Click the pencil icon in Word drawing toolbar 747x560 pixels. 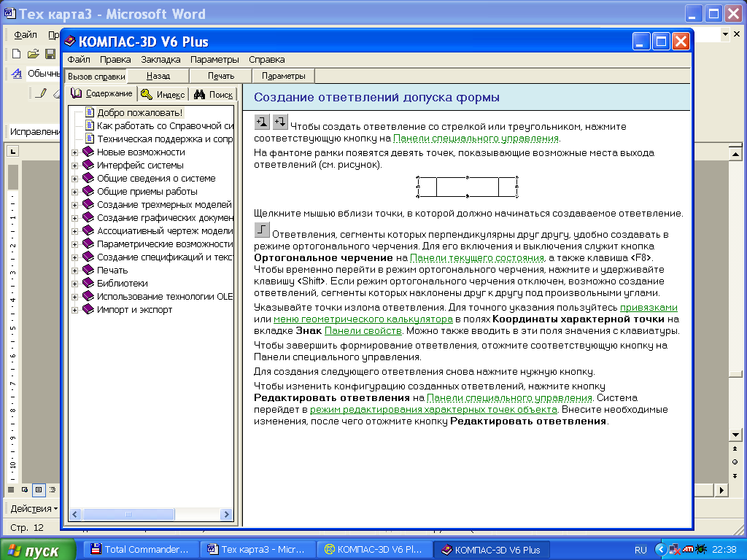[x=42, y=93]
